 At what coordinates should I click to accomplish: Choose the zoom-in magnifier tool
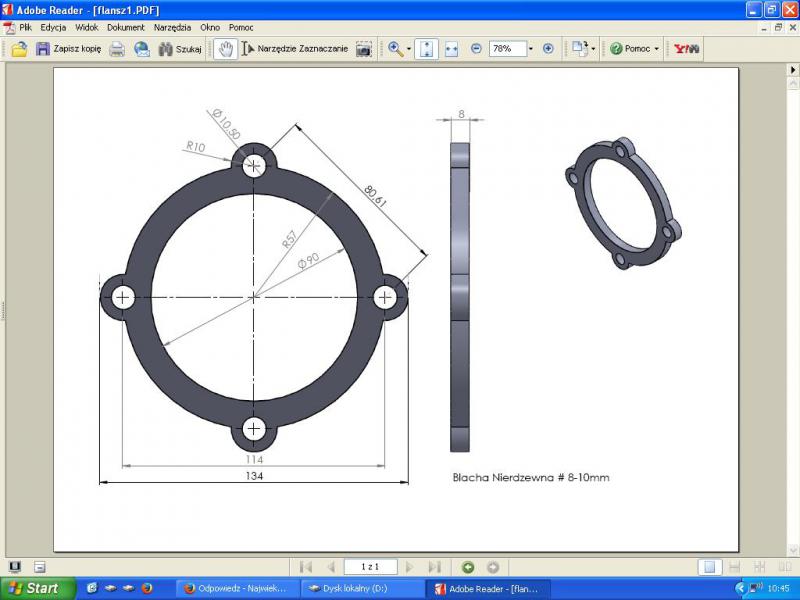coord(395,49)
